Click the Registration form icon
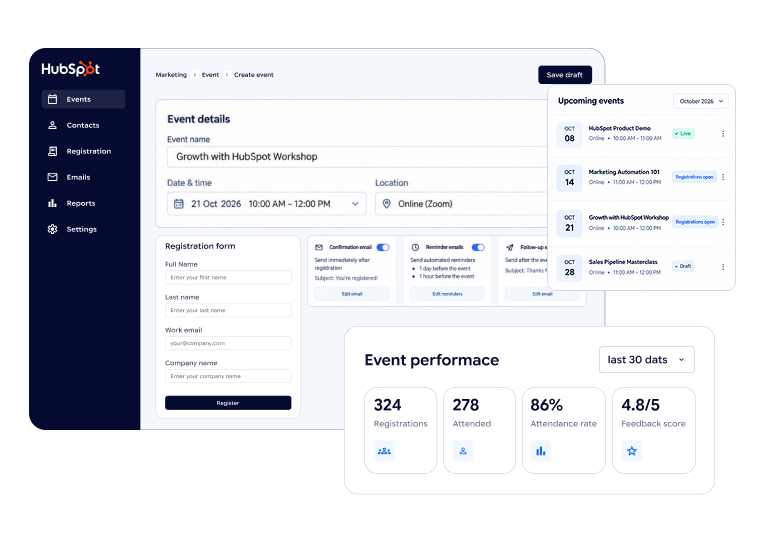This screenshot has width=765, height=542. click(x=52, y=151)
